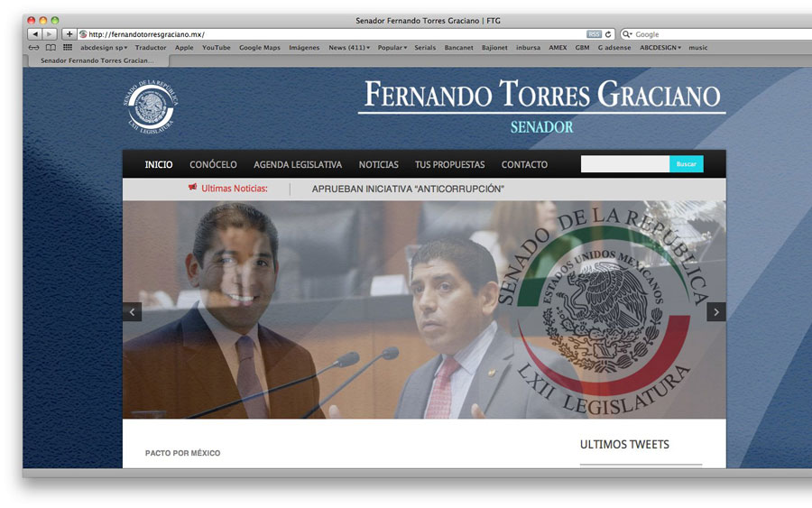Open the Google Maps bookmark

coord(260,48)
